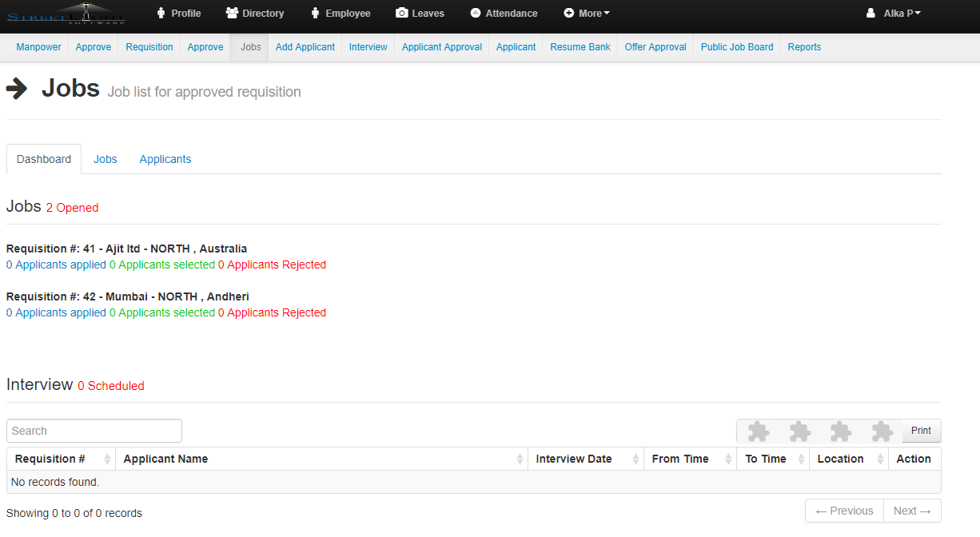Select the Jobs tab next to Dashboard

pyautogui.click(x=106, y=159)
